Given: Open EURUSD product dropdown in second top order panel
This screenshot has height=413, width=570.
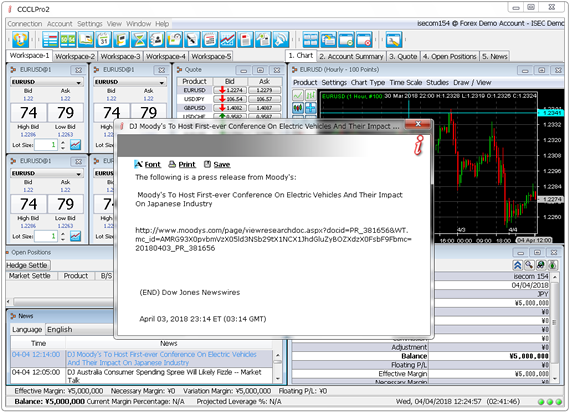Looking at the screenshot, I should pos(130,82).
